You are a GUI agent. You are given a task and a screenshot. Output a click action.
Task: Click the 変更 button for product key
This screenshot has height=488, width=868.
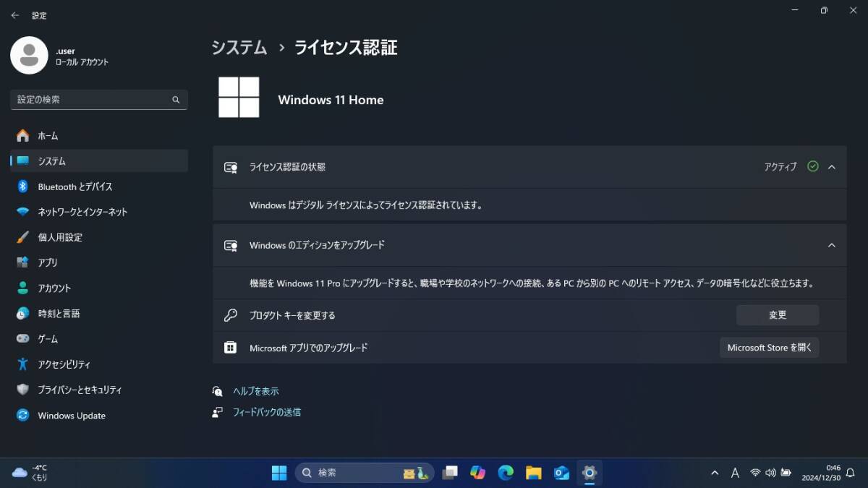(x=778, y=315)
